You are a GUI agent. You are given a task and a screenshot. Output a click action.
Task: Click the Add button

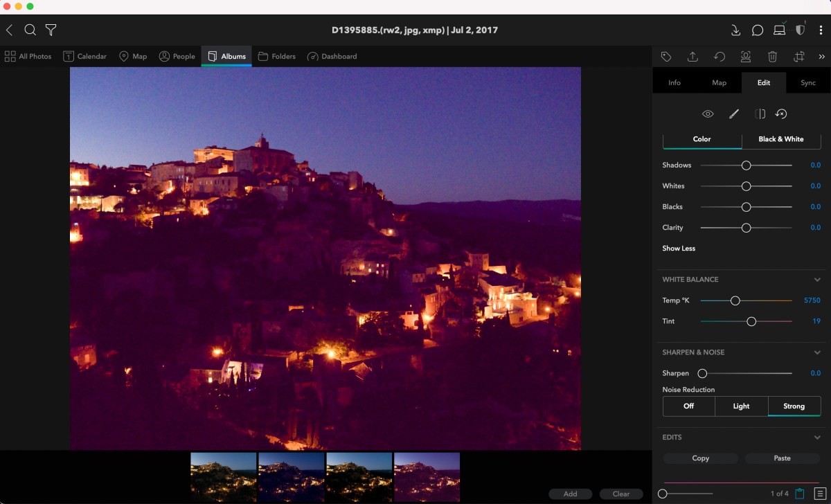tap(571, 494)
